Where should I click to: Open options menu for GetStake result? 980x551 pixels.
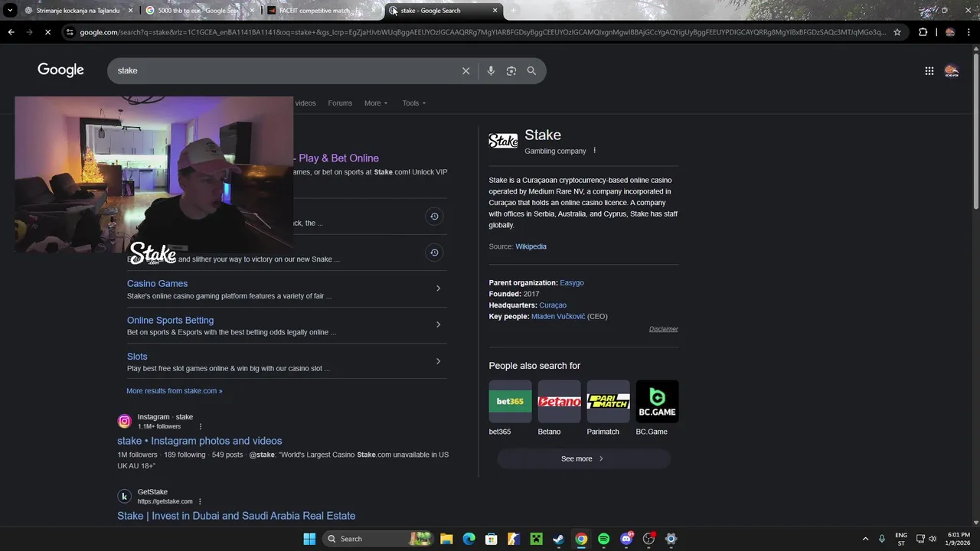200,501
